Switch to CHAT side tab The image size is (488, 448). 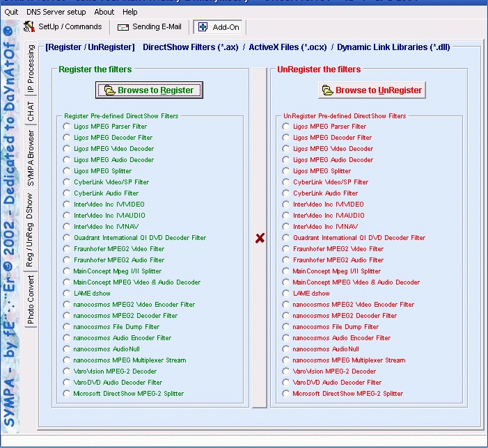[x=30, y=111]
